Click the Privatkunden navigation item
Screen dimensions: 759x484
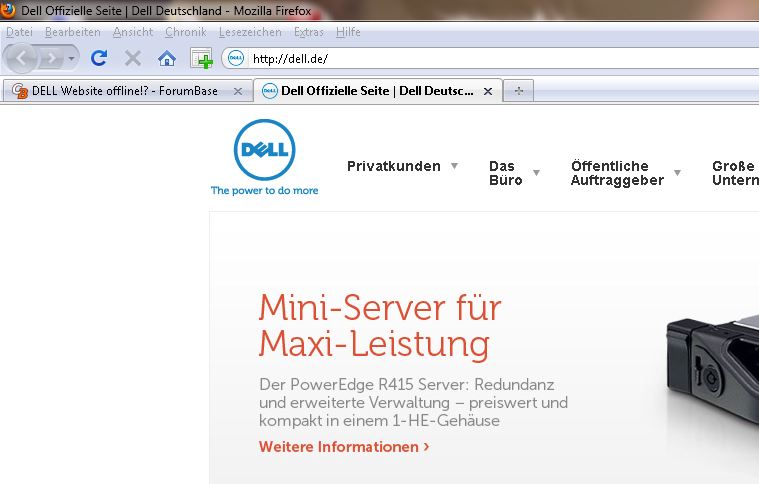[x=394, y=166]
